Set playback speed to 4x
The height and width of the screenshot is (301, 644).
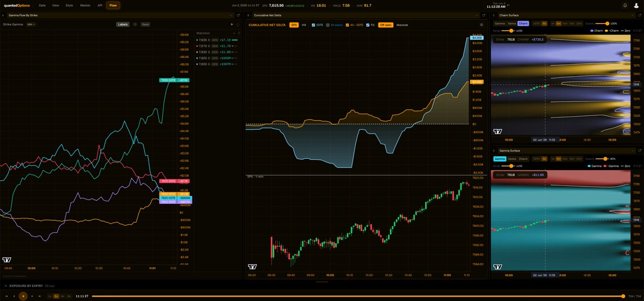click(63, 296)
